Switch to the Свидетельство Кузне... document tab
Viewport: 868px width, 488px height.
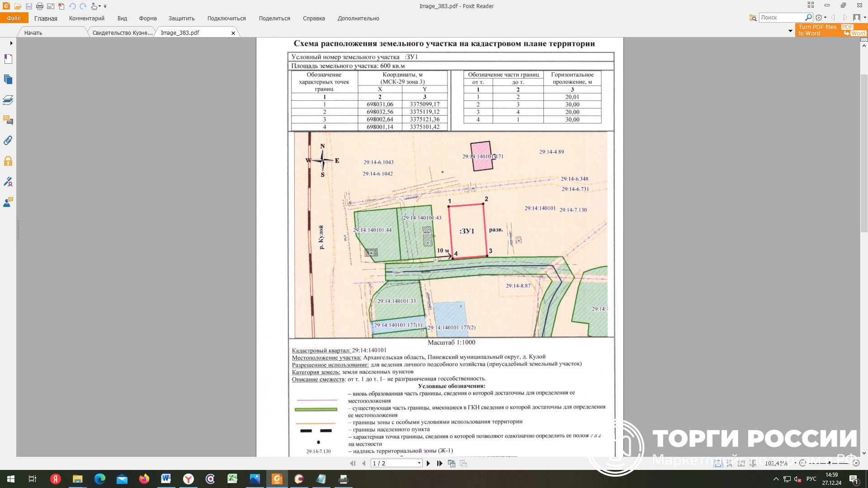click(x=122, y=33)
